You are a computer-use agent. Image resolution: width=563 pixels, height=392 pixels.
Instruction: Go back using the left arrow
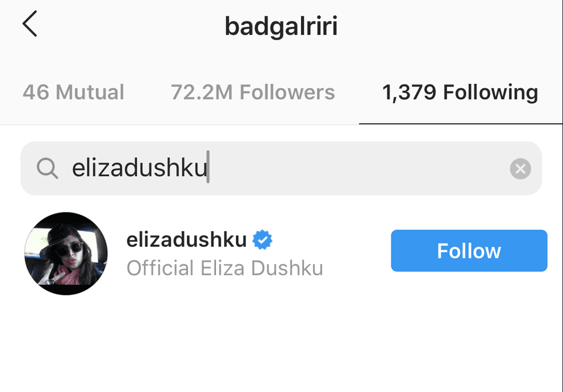[30, 24]
